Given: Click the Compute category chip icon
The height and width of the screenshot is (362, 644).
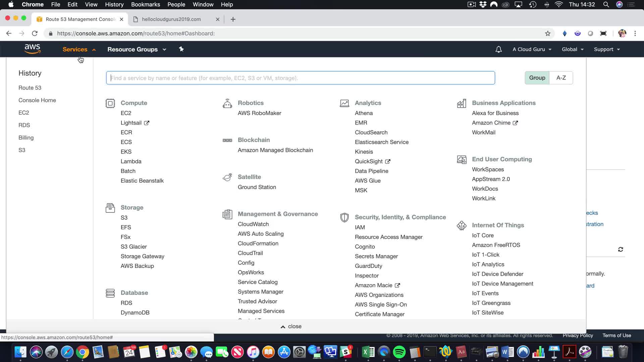Looking at the screenshot, I should coord(110,103).
